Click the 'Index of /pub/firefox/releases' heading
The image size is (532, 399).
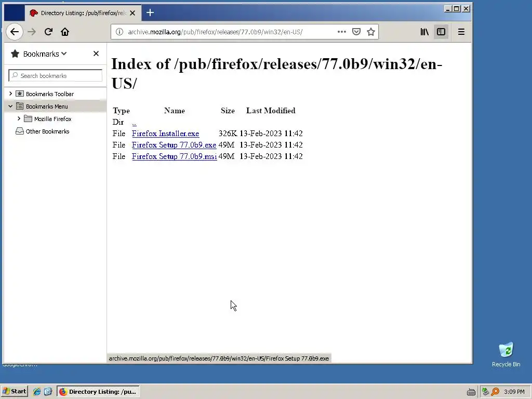pyautogui.click(x=277, y=73)
